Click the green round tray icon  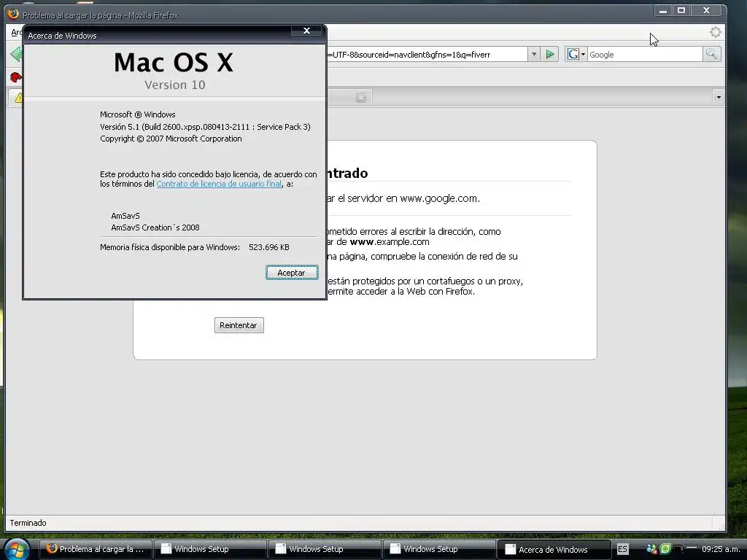pos(665,549)
